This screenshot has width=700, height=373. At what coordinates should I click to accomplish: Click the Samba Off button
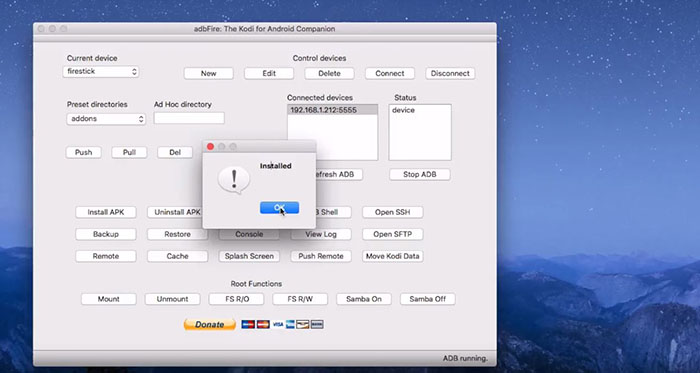428,299
